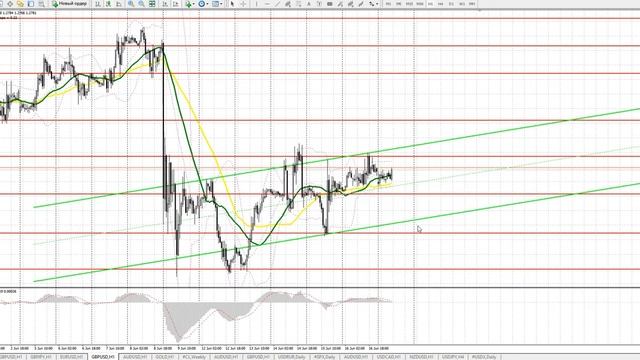Open the Navigator panel icon
Viewport: 640px width, 360px height.
(x=20, y=4)
